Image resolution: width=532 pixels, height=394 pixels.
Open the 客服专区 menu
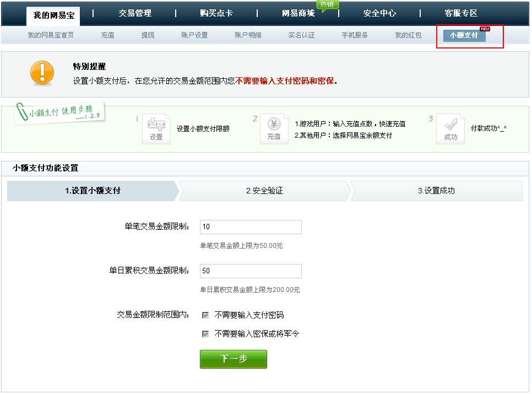(461, 13)
